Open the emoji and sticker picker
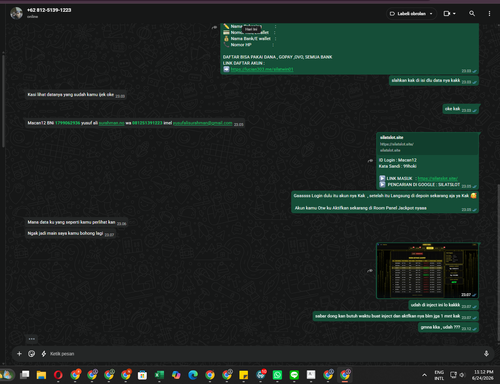This screenshot has height=384, width=500. click(32, 354)
